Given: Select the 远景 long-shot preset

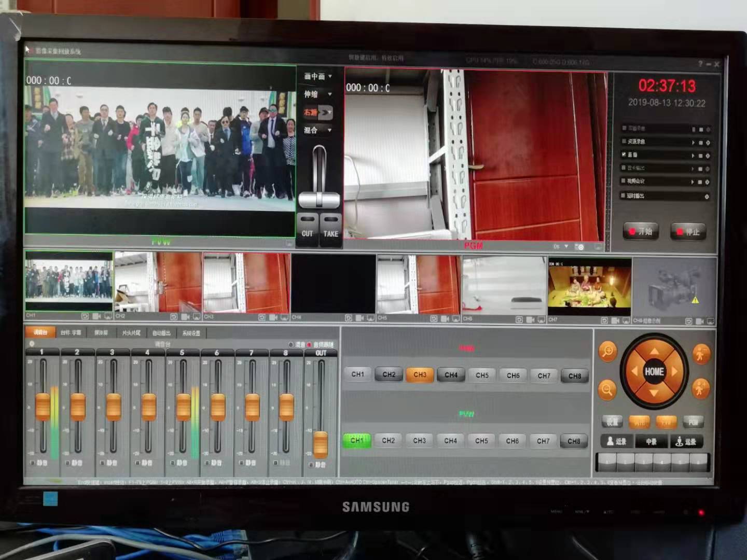Looking at the screenshot, I should 686,441.
